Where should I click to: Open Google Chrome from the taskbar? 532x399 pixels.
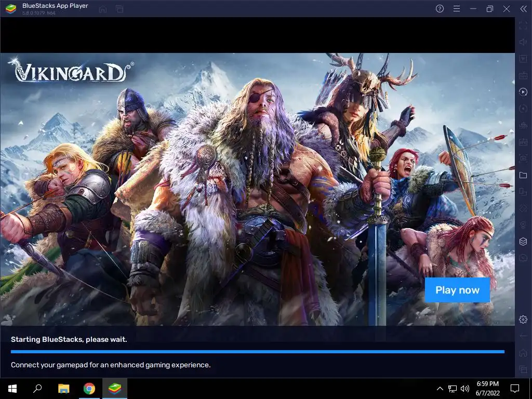[x=89, y=389]
